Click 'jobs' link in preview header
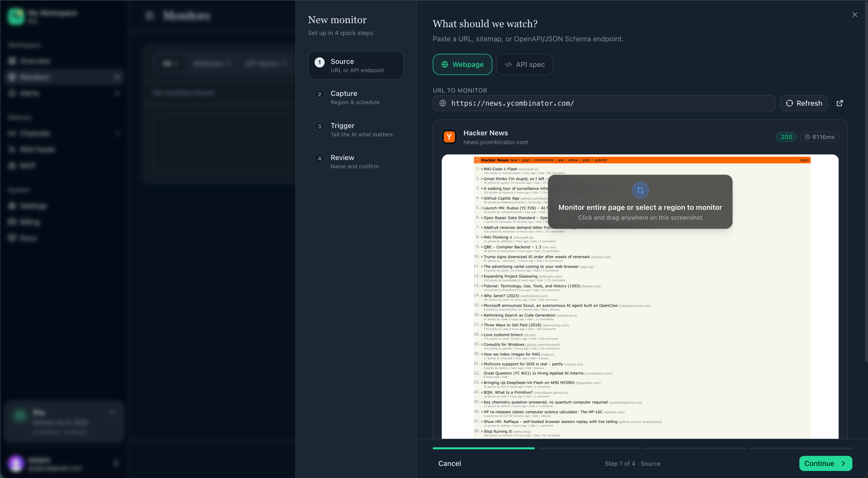This screenshot has width=868, height=478. [586, 161]
